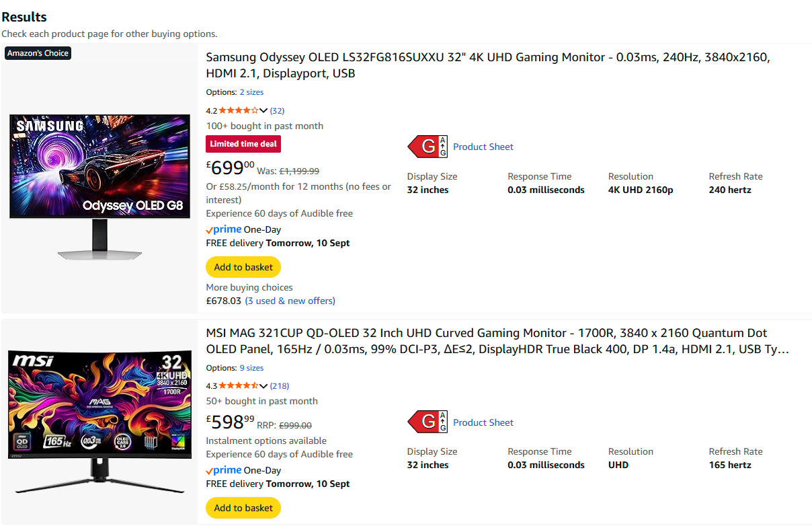Click MSI energy rating G icon
Image resolution: width=812 pixels, height=526 pixels.
tap(428, 422)
